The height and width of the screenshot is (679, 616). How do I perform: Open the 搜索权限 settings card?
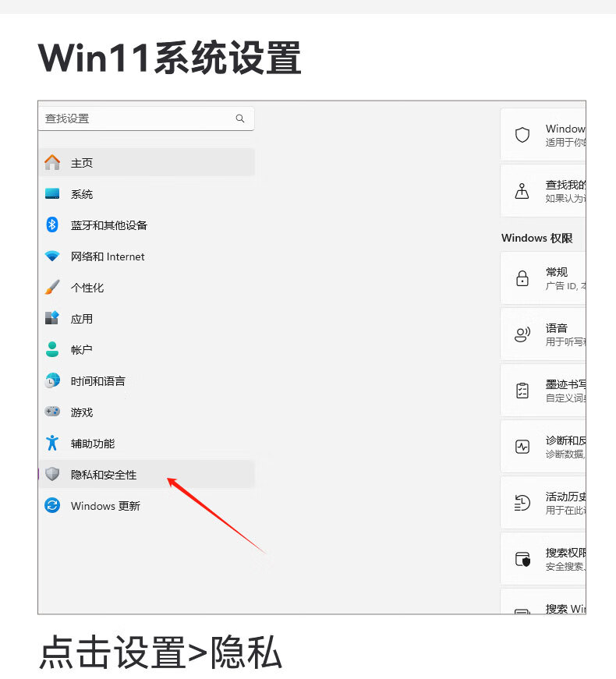[543, 559]
